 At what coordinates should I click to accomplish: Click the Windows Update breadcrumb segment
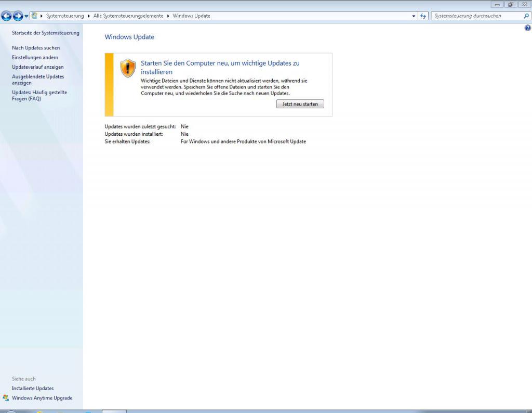coord(191,16)
